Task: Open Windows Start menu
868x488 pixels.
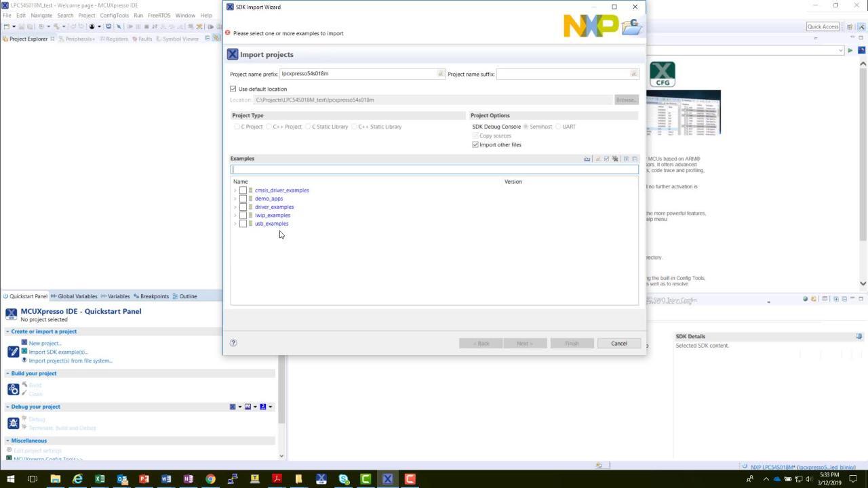Action: click(10, 479)
